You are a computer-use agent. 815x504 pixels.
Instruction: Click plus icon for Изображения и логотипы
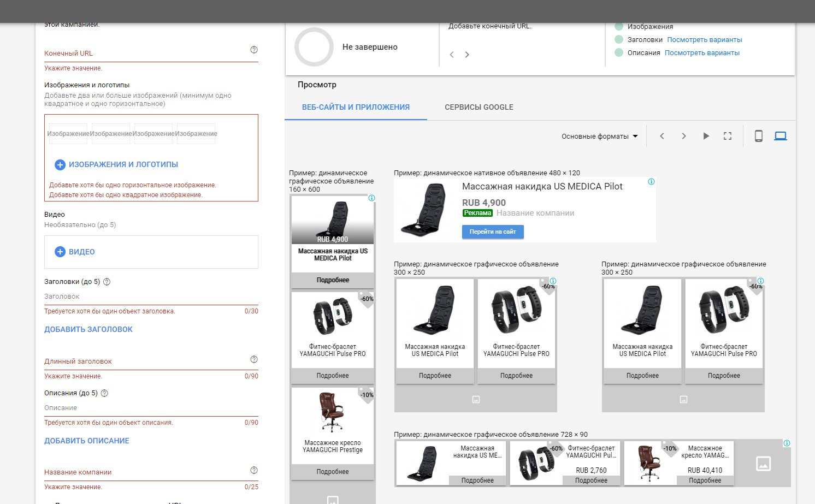click(x=60, y=164)
